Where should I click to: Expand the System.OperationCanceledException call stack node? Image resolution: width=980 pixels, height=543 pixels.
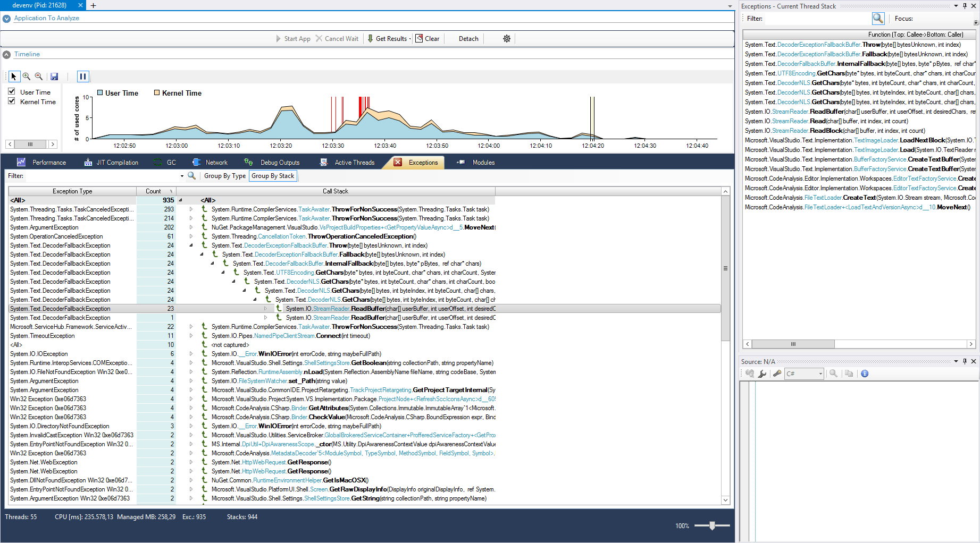(191, 236)
